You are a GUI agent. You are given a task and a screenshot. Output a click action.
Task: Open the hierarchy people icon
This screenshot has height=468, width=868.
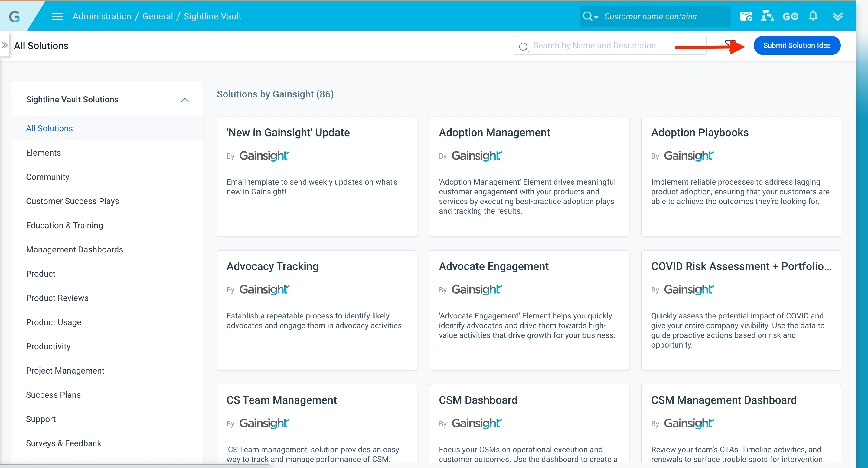767,16
